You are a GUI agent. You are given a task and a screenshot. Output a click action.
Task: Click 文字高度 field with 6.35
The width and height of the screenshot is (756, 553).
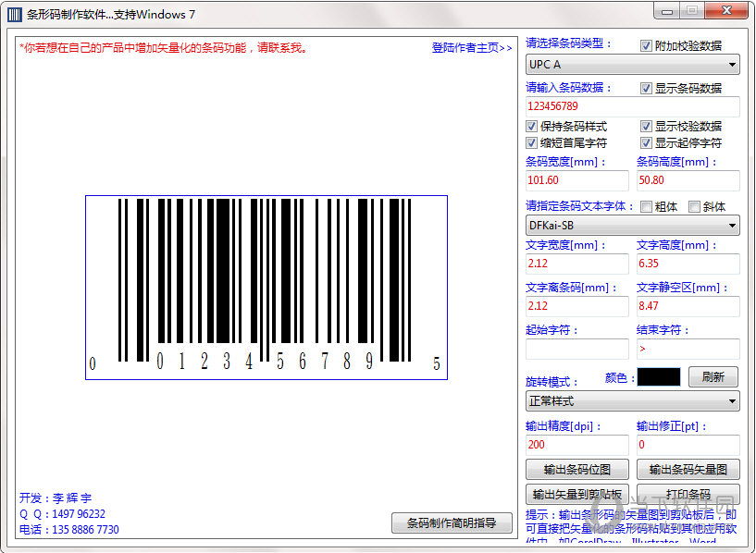(688, 264)
